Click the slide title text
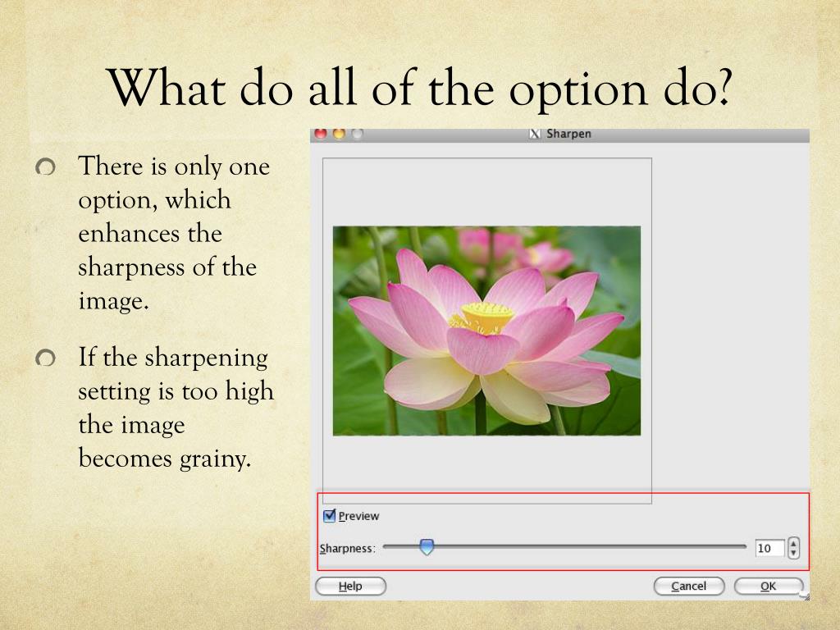Image resolution: width=840 pixels, height=630 pixels. [x=420, y=88]
